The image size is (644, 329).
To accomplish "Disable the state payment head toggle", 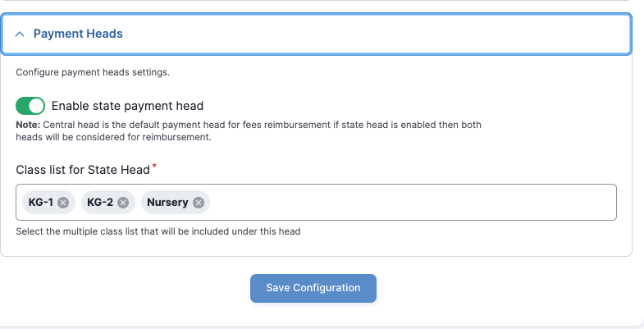I will [30, 106].
